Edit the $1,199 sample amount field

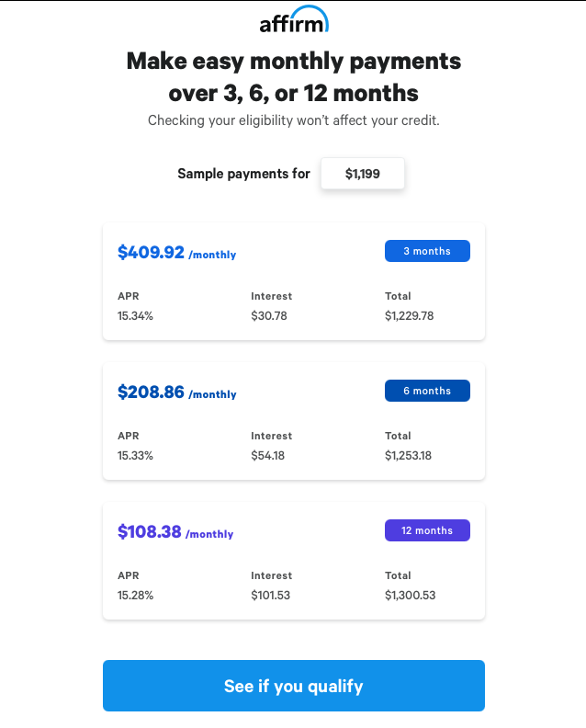(363, 174)
